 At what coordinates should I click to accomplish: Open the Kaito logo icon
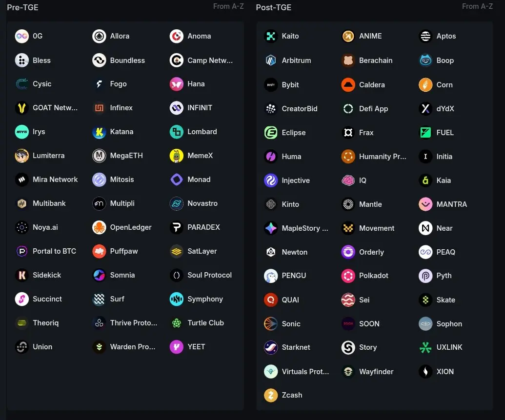[271, 36]
